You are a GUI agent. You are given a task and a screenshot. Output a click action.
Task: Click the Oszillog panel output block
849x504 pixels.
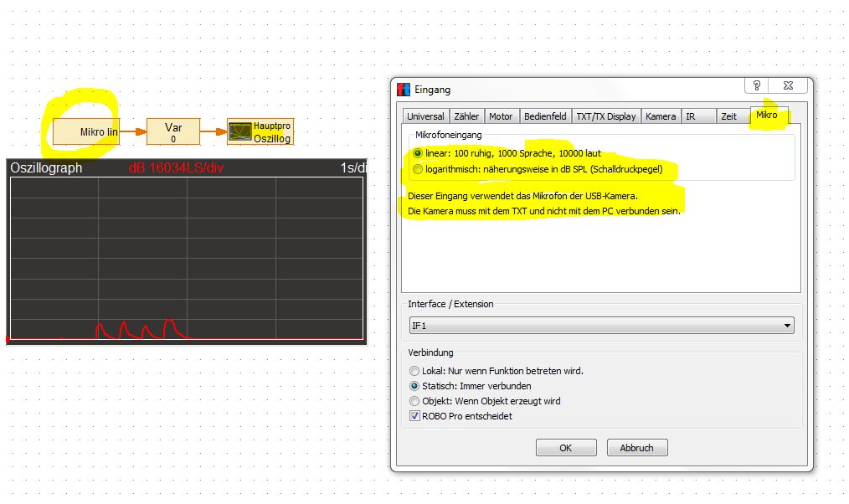click(x=260, y=132)
